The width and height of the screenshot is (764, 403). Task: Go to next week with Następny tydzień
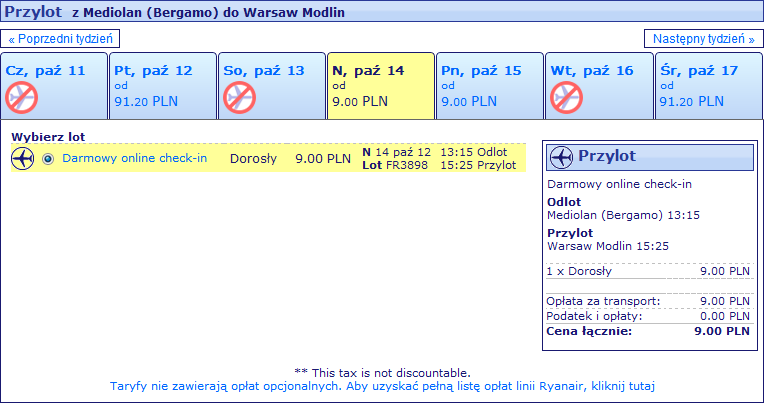pyautogui.click(x=704, y=38)
